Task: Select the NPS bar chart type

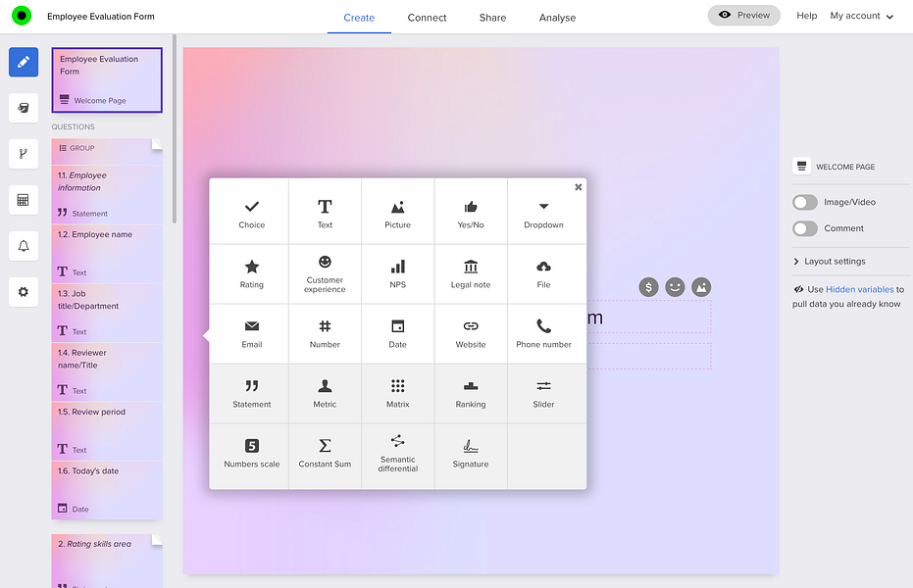Action: (x=398, y=274)
